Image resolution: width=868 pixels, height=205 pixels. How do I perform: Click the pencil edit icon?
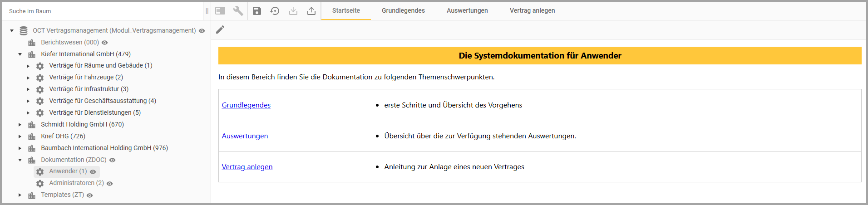coord(220,30)
